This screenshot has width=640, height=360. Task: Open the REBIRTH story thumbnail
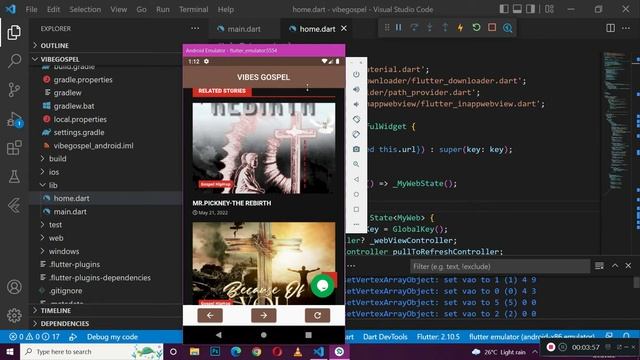(x=264, y=148)
